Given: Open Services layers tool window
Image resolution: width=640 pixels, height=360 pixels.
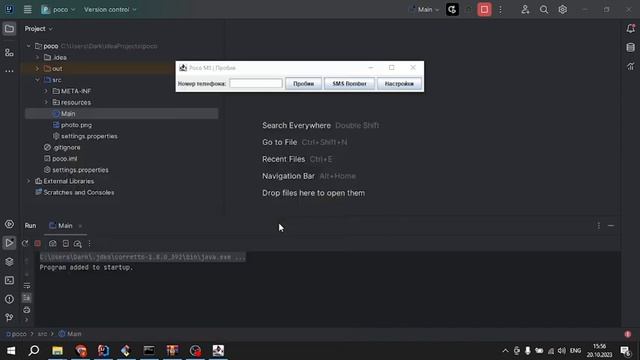Looking at the screenshot, I should [9, 262].
